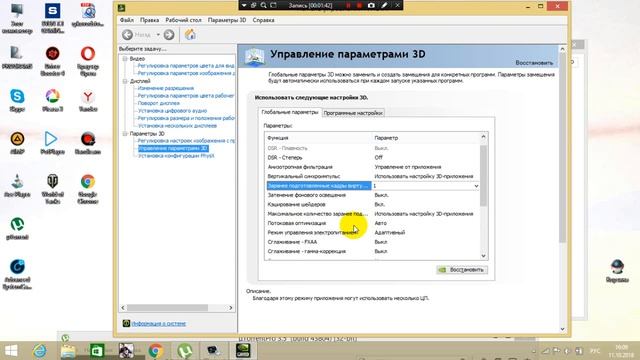The width and height of the screenshot is (640, 360).
Task: Switch to the Программные настройки tab
Action: point(353,113)
